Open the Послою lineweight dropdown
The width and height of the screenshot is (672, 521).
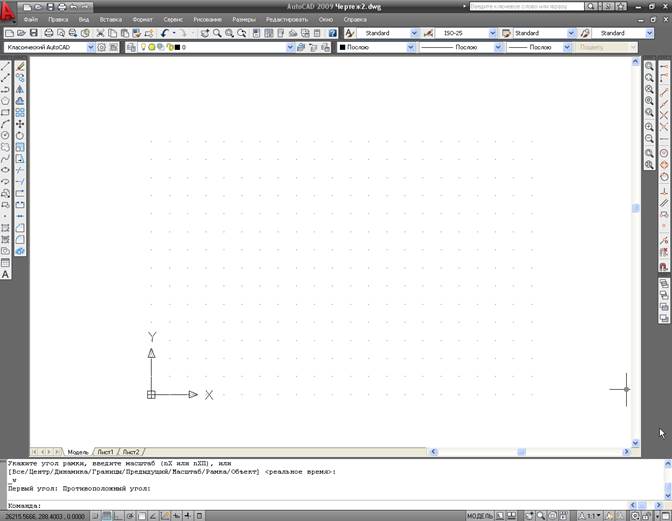[x=567, y=47]
